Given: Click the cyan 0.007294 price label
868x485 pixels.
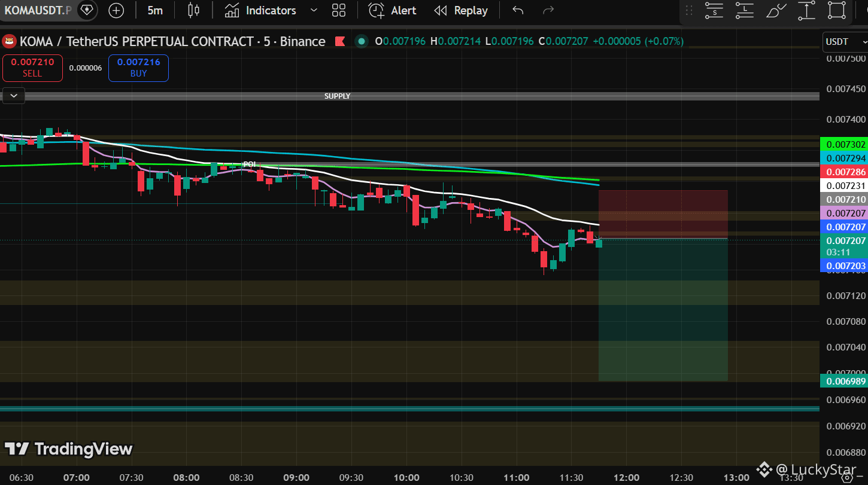Looking at the screenshot, I should click(x=845, y=158).
